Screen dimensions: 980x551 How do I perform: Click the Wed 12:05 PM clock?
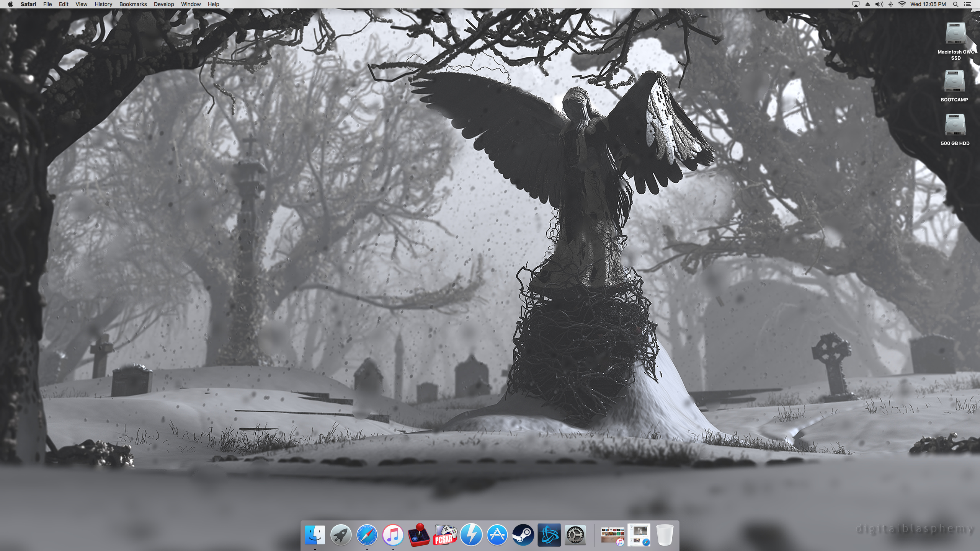click(x=928, y=4)
